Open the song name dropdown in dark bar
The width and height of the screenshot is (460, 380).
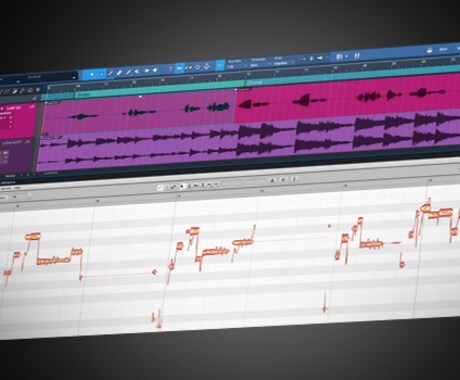[x=74, y=78]
